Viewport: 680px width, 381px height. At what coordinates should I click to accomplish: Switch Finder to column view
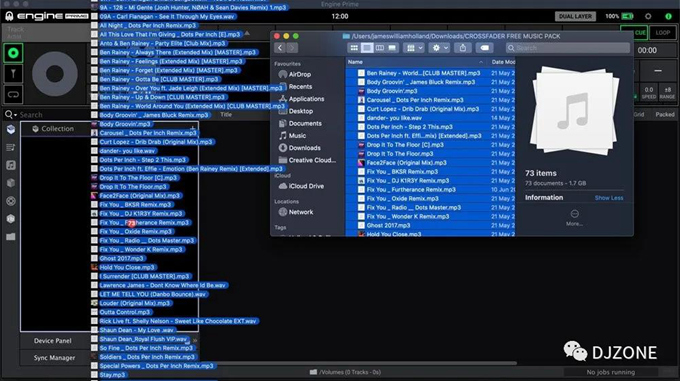coord(379,48)
